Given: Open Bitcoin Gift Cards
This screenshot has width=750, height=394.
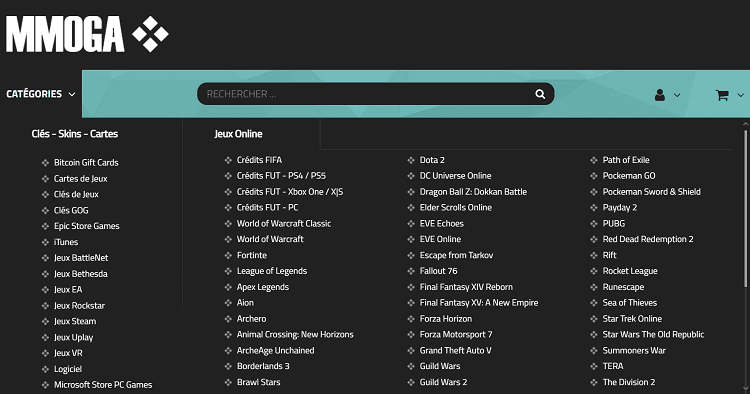Looking at the screenshot, I should click(x=86, y=163).
